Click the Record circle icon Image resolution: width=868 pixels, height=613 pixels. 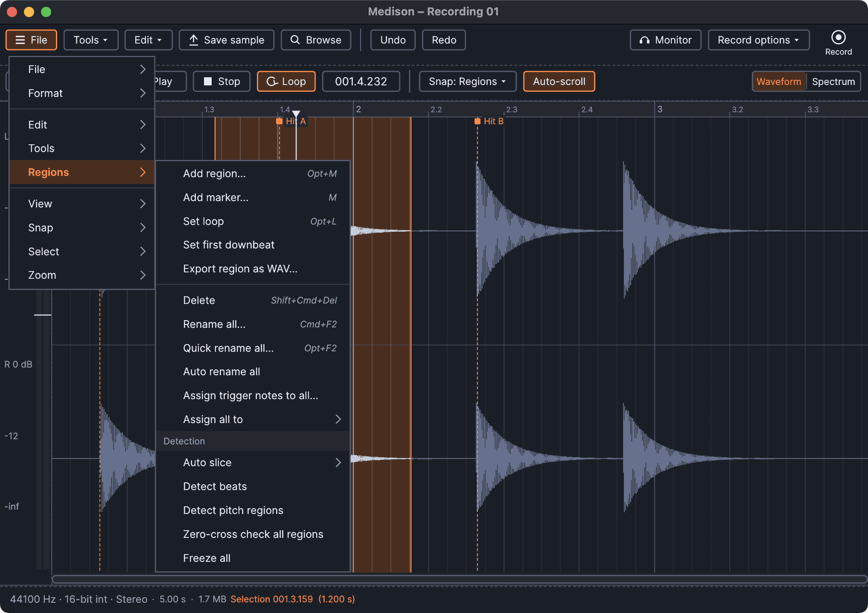click(838, 37)
